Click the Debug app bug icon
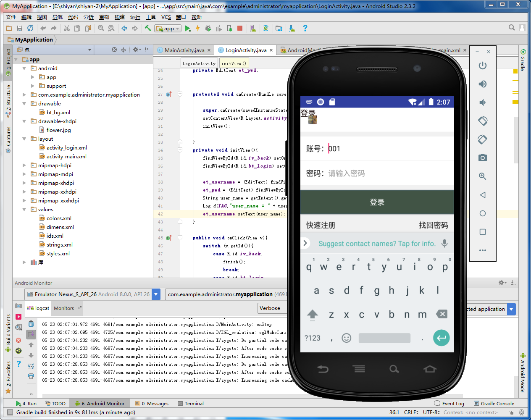531x420 pixels. coord(208,28)
